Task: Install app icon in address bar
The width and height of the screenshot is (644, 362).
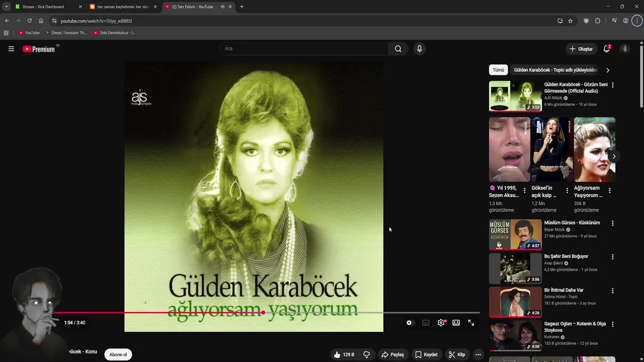Action: click(x=560, y=21)
